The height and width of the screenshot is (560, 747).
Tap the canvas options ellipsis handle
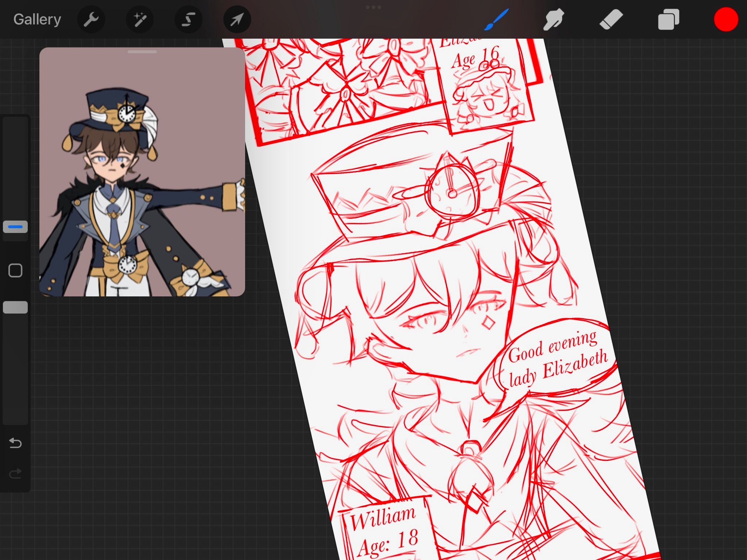(x=373, y=7)
